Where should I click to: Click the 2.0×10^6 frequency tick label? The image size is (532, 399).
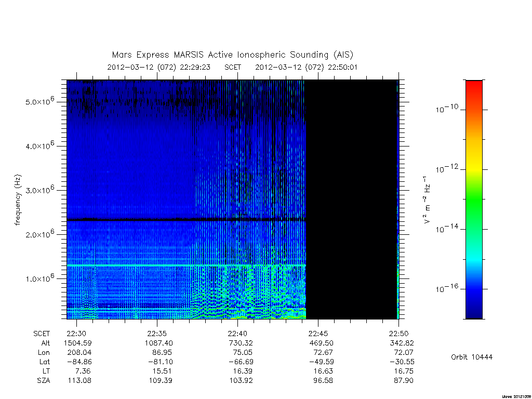(x=39, y=233)
